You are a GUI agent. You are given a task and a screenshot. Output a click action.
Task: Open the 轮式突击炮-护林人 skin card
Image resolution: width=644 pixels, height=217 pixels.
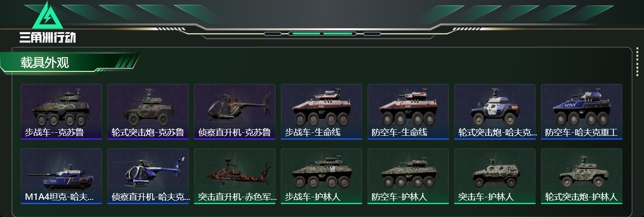582,176
